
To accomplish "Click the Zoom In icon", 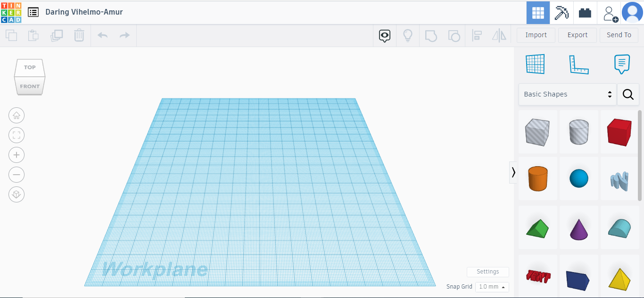I will pos(17,155).
